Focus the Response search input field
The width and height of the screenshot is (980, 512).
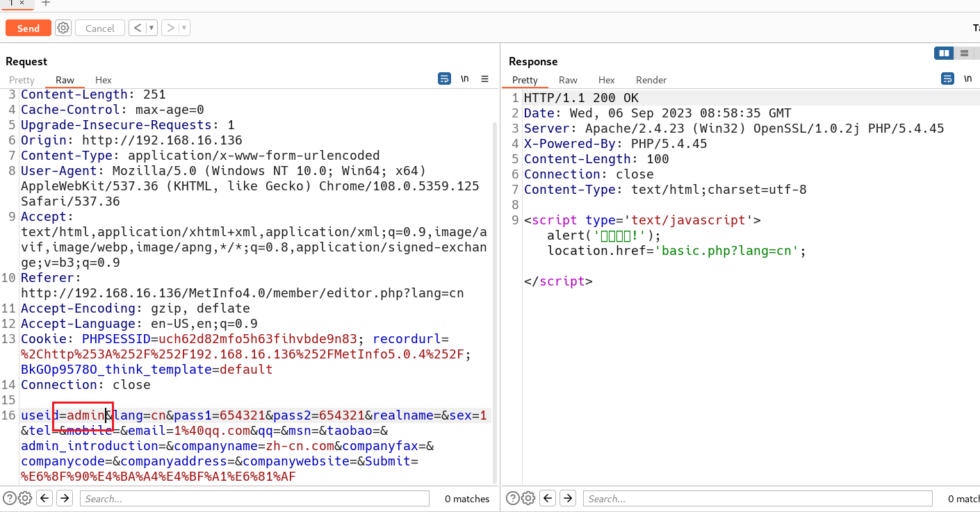click(x=758, y=498)
